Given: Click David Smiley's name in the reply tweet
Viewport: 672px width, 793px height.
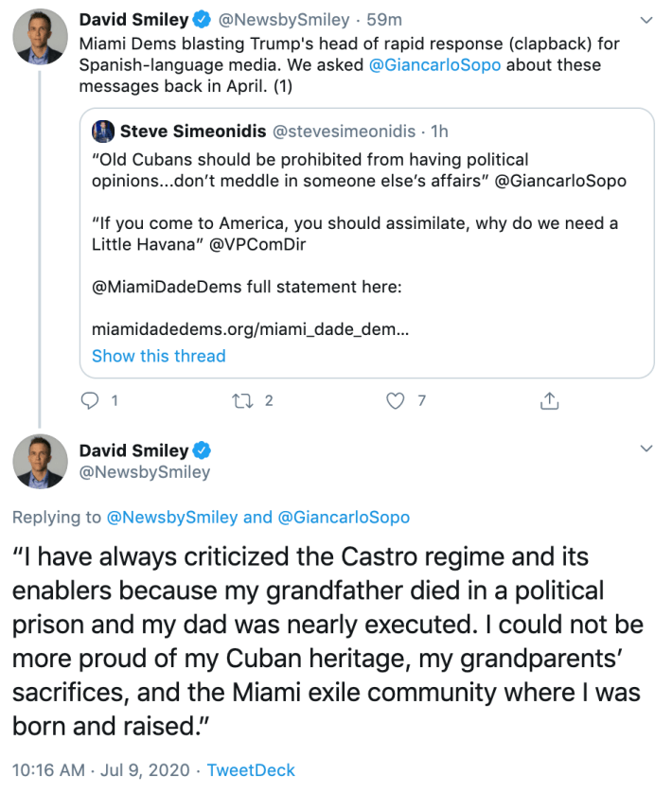Looking at the screenshot, I should (x=133, y=450).
